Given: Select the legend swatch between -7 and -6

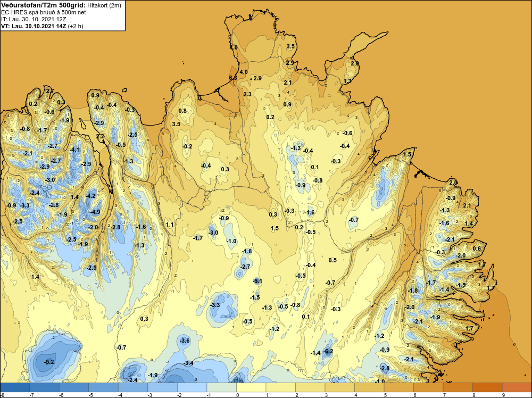Looking at the screenshot, I should tap(45, 387).
